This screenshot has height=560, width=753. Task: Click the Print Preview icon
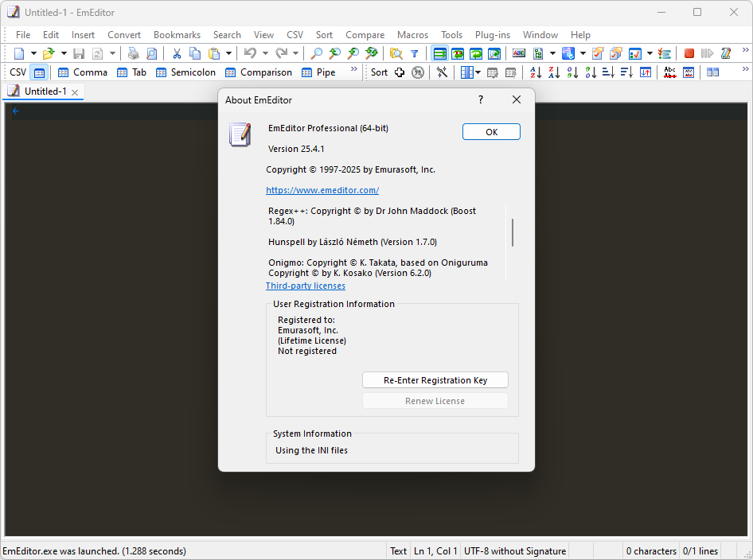151,53
